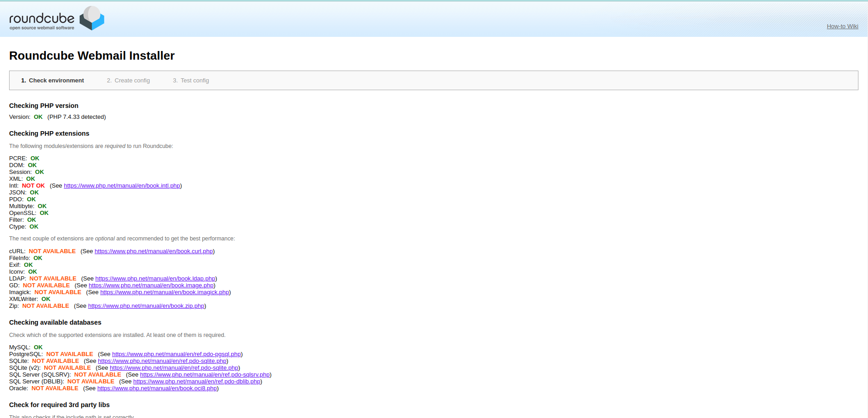Click the PostgreSQL 'NOT AVAILABLE' status
Screen dimensions: 868x418
tap(70, 354)
